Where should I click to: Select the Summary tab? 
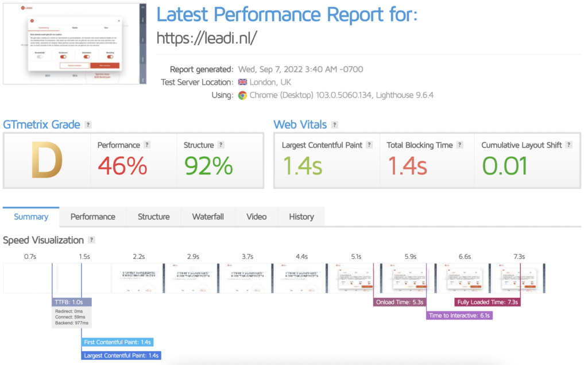(31, 216)
